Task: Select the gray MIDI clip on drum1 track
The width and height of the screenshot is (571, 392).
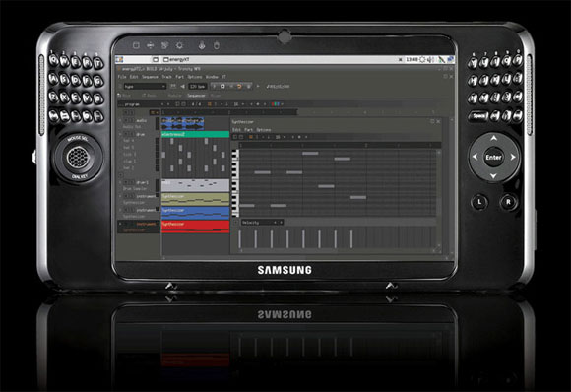Action: click(x=195, y=185)
